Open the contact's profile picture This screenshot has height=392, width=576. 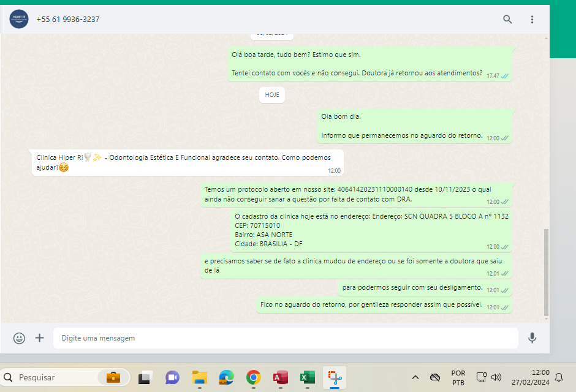pyautogui.click(x=19, y=19)
